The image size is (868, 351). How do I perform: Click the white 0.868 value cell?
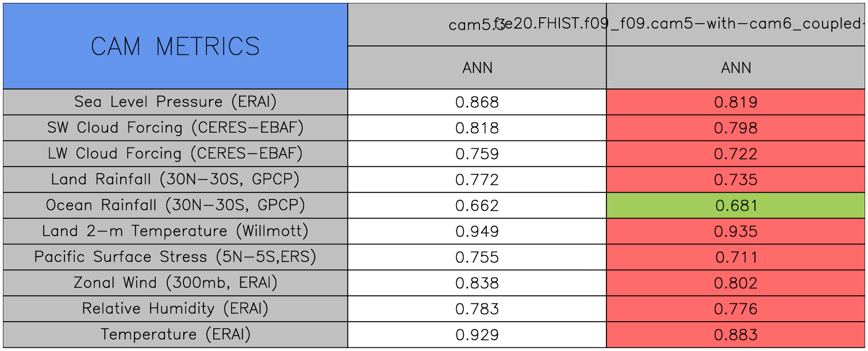pyautogui.click(x=477, y=102)
